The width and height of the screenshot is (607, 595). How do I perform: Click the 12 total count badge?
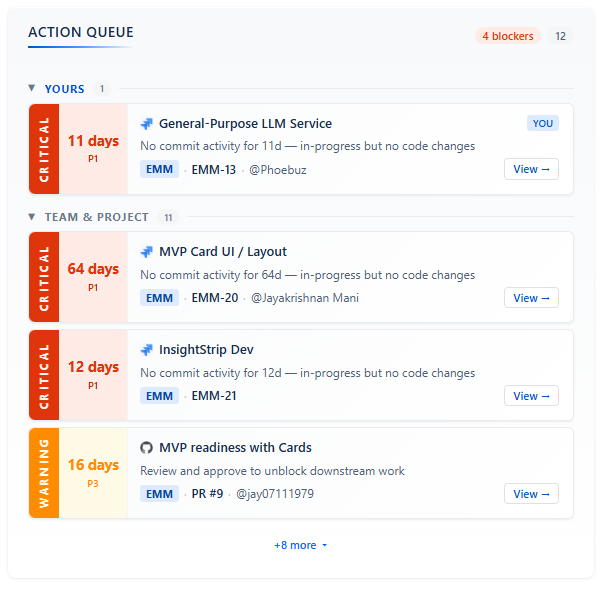(560, 36)
